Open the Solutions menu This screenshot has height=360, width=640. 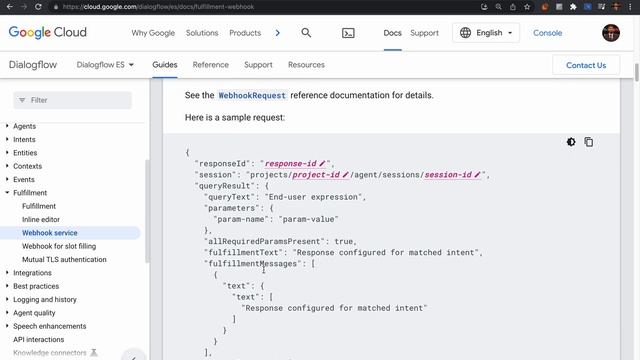pyautogui.click(x=202, y=33)
